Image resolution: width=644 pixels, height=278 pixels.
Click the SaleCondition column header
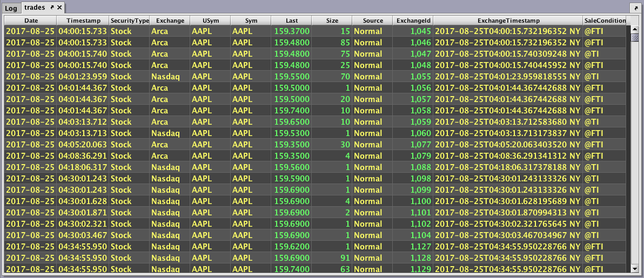(x=605, y=21)
